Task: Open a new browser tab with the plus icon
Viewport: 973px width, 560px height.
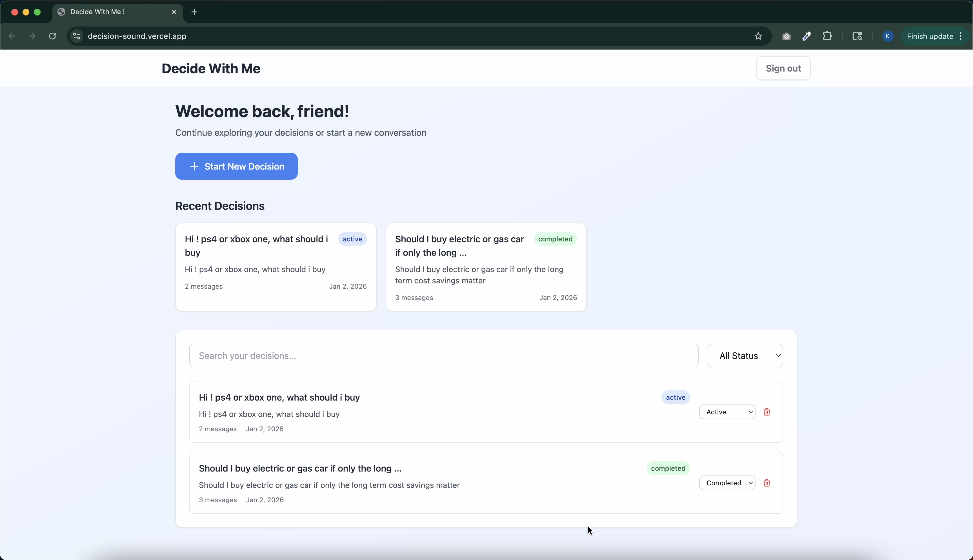Action: tap(195, 12)
